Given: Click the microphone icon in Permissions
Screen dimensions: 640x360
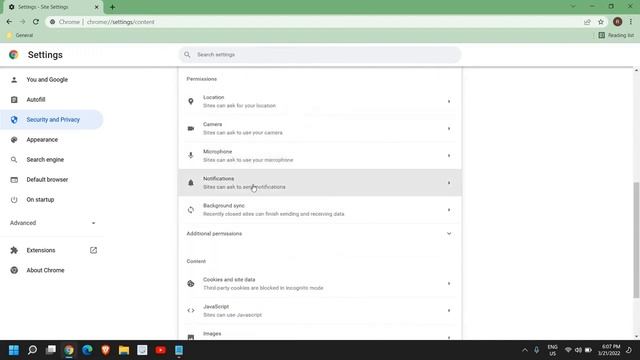Looking at the screenshot, I should pos(191,156).
